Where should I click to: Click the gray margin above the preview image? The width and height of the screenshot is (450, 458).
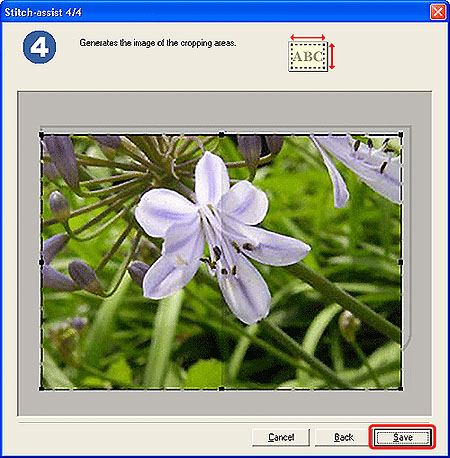225,109
